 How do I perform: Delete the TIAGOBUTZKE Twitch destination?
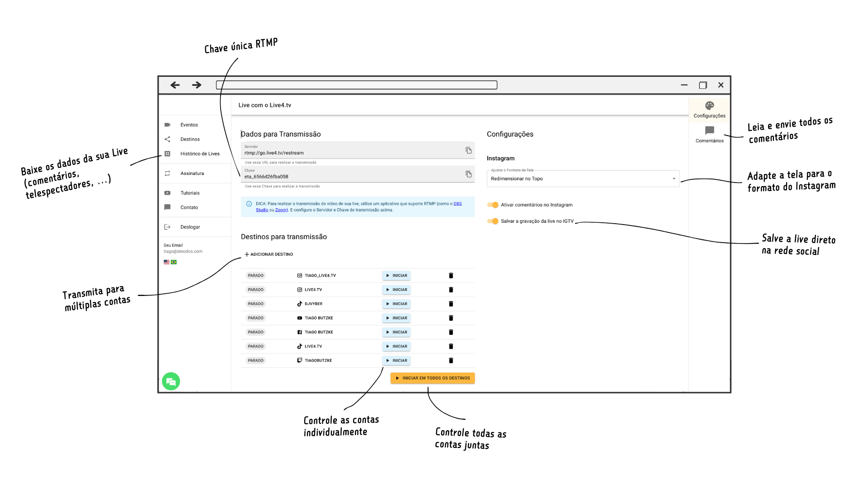pos(451,361)
